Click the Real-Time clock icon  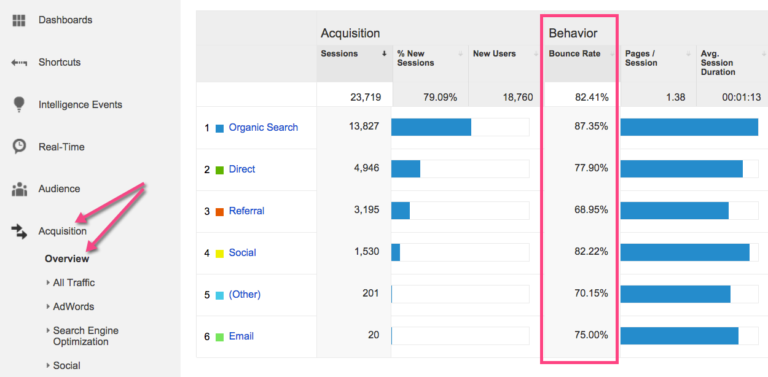19,146
